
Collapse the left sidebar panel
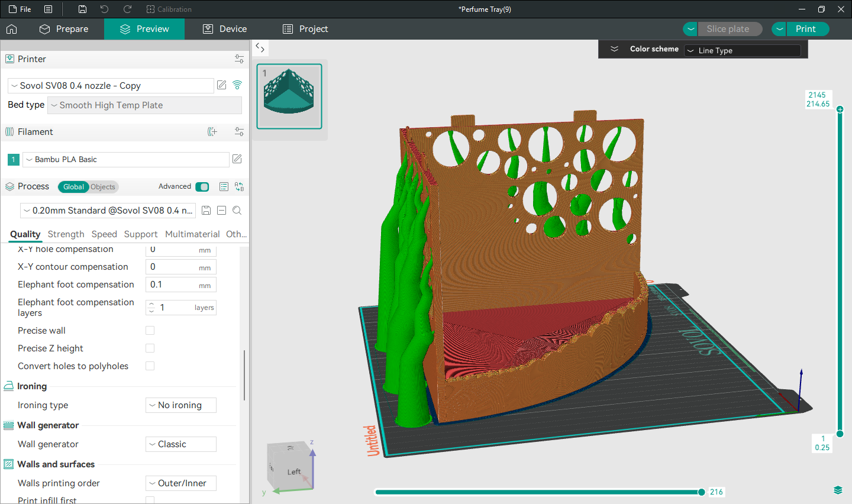coord(260,48)
